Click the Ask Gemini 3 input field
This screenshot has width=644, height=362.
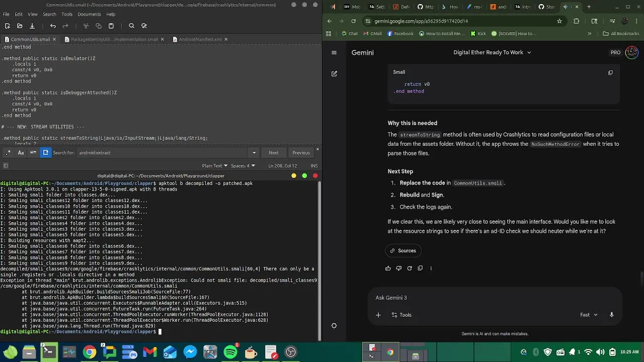(x=495, y=298)
